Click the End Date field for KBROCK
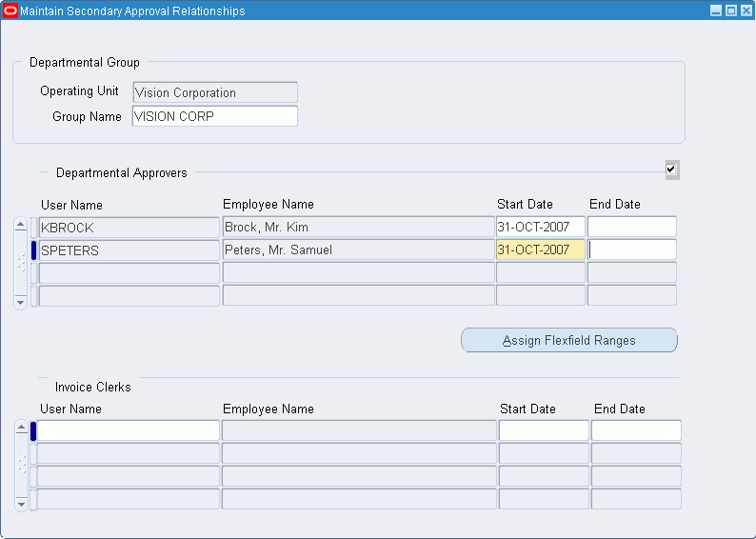 pyautogui.click(x=632, y=227)
